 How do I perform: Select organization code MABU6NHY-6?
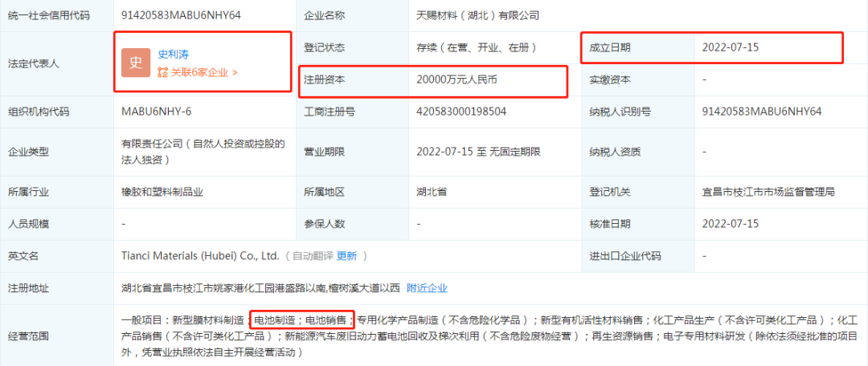click(x=156, y=112)
